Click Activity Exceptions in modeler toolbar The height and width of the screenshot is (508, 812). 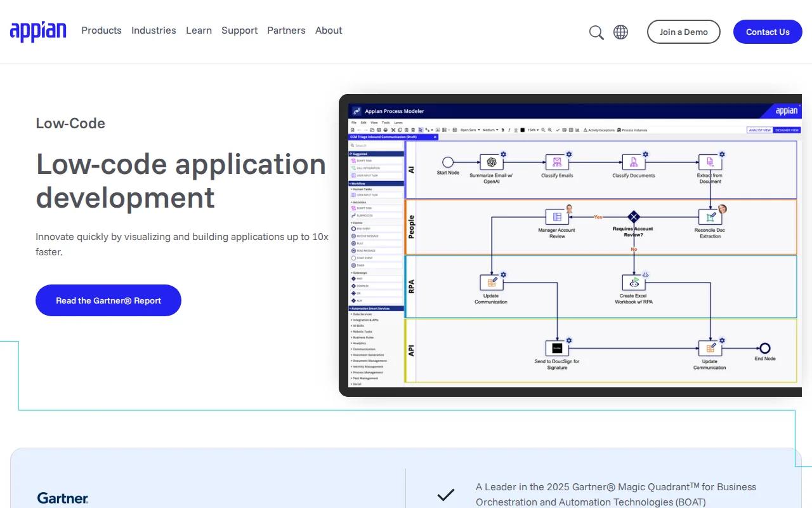[599, 130]
